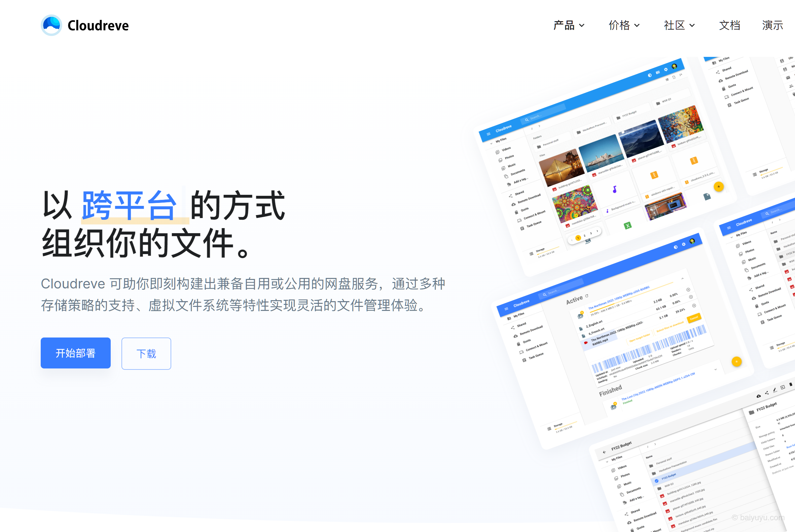Screen dimensions: 795x532
Task: Click the pyramid photo thumbnail in hero screenshot
Action: (x=561, y=168)
